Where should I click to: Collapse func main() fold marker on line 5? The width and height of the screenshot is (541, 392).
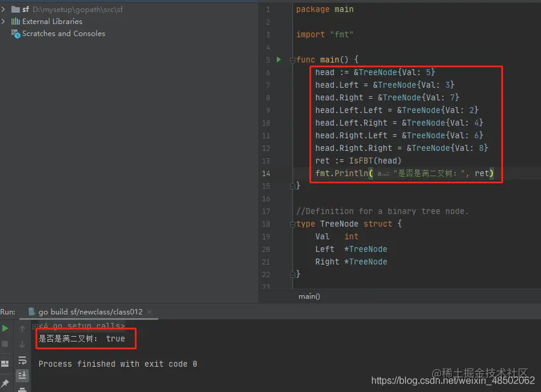pyautogui.click(x=292, y=60)
